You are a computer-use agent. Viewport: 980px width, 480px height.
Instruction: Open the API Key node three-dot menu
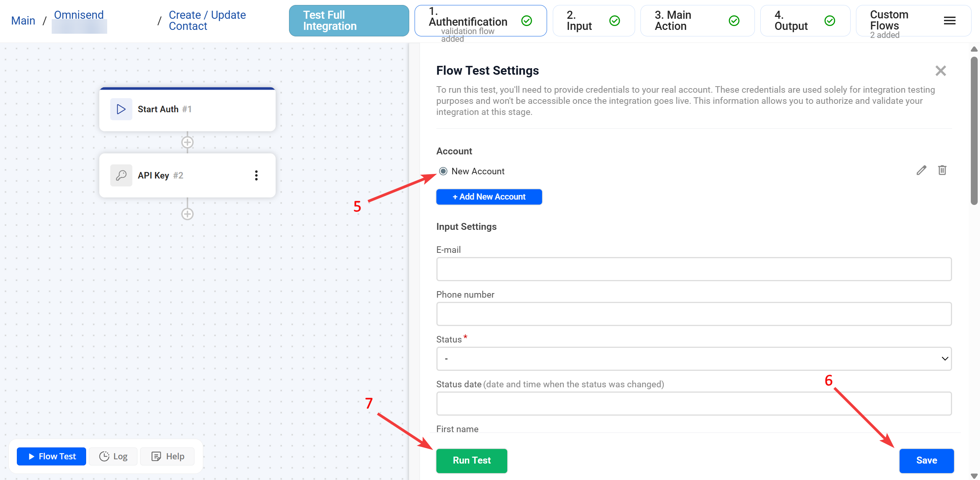tap(256, 175)
